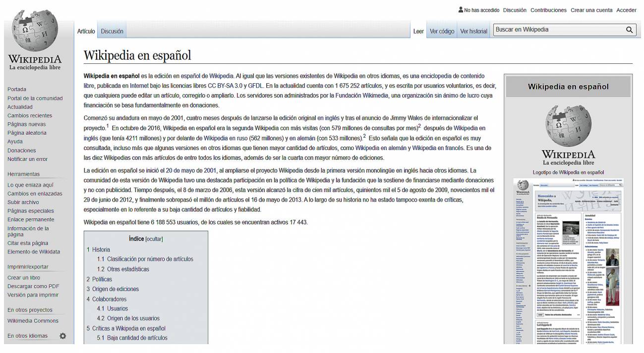This screenshot has width=644, height=353.
Task: Jump to section 4 Colaboradores
Action: coord(106,299)
